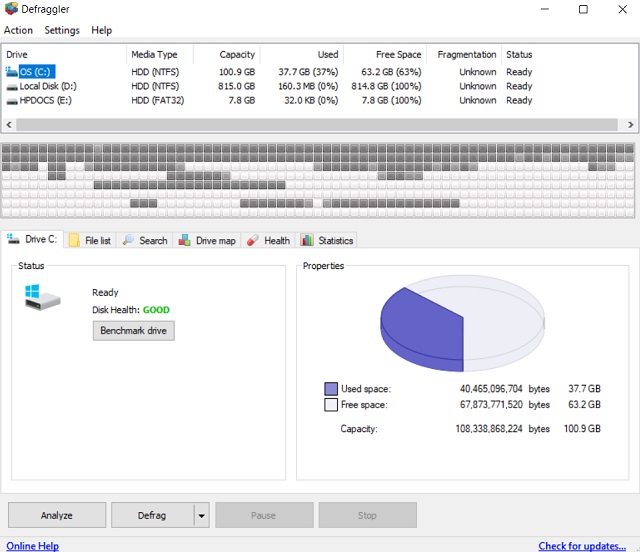Click the GOOD disk health text
640x552 pixels.
click(x=156, y=310)
